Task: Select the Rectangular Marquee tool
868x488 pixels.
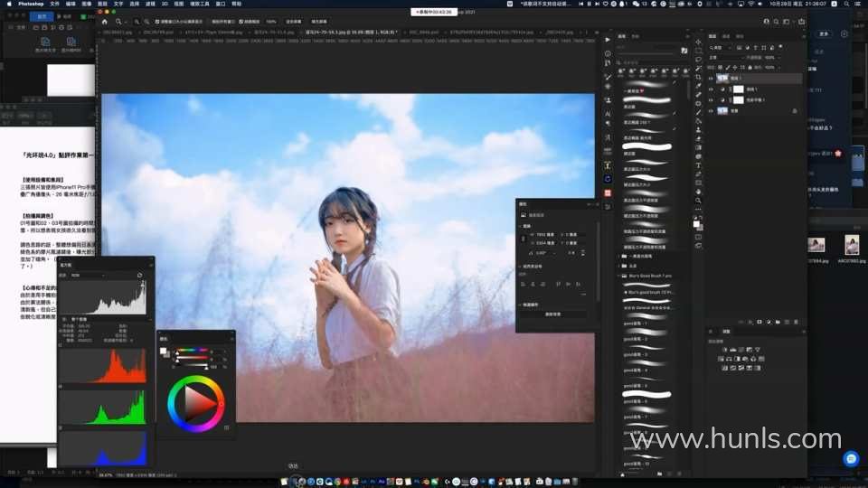Action: (698, 51)
